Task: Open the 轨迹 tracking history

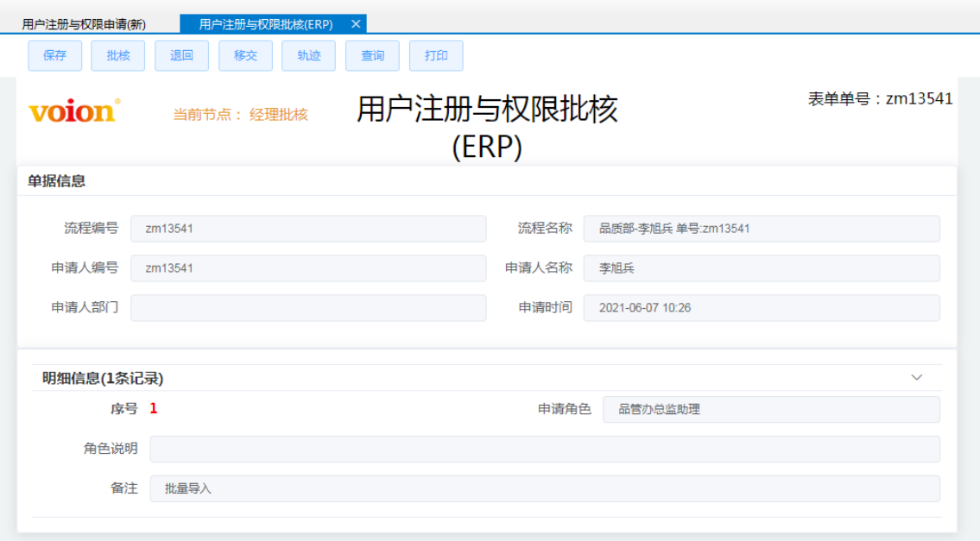Action: (309, 55)
